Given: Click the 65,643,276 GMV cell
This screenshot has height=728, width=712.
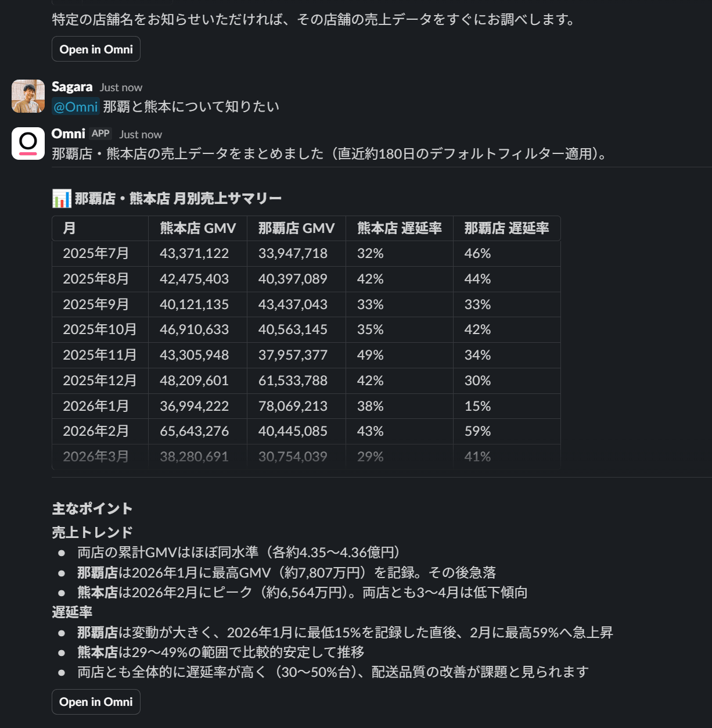Looking at the screenshot, I should point(194,431).
